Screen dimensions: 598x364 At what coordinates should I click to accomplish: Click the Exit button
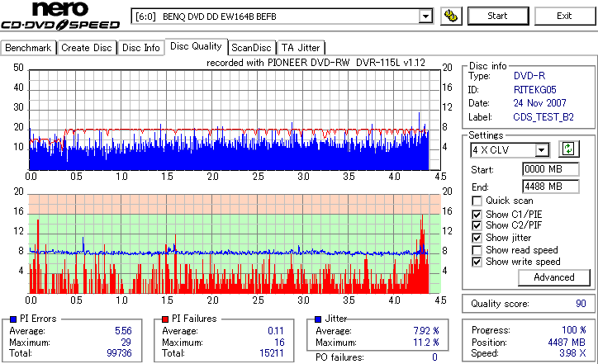[x=564, y=16]
